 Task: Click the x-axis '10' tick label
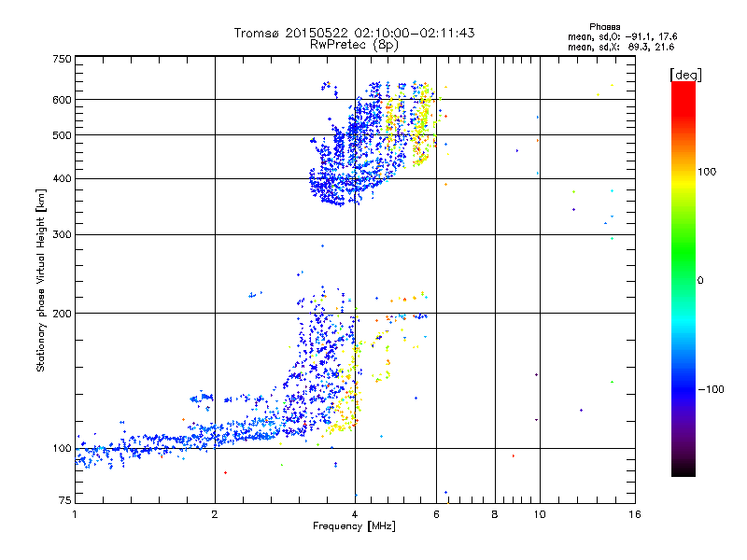540,514
